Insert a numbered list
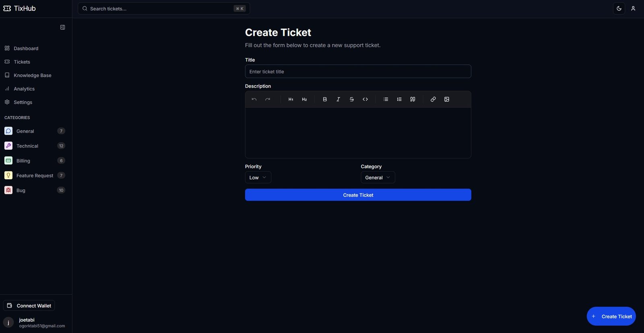Screen dimensions: 644x333 pyautogui.click(x=399, y=99)
